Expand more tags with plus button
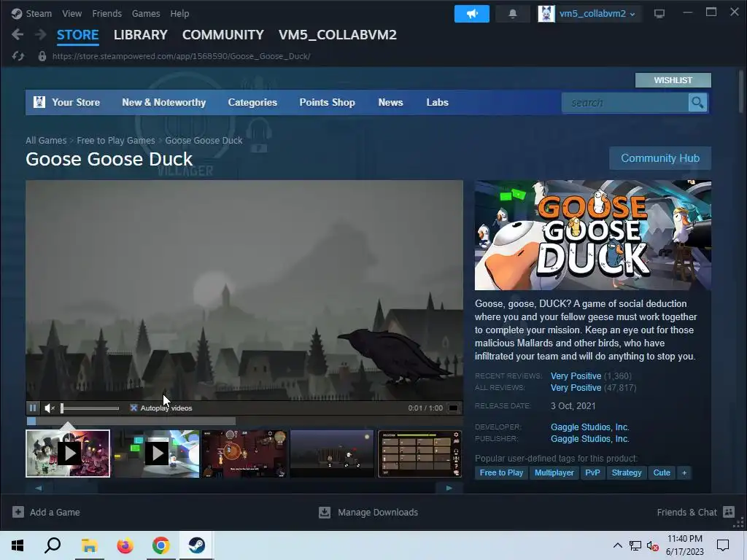The image size is (747, 560). tap(684, 472)
